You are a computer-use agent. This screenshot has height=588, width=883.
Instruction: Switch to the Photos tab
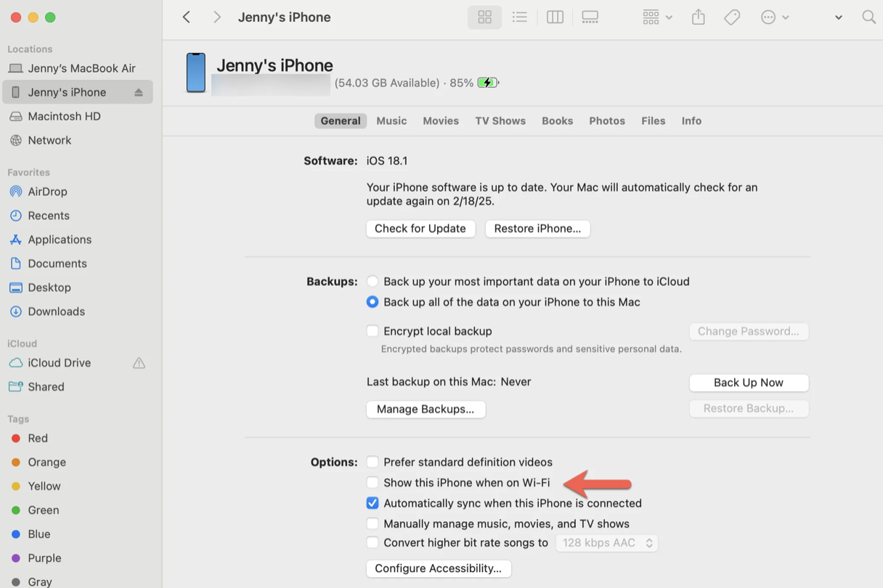[x=607, y=121]
